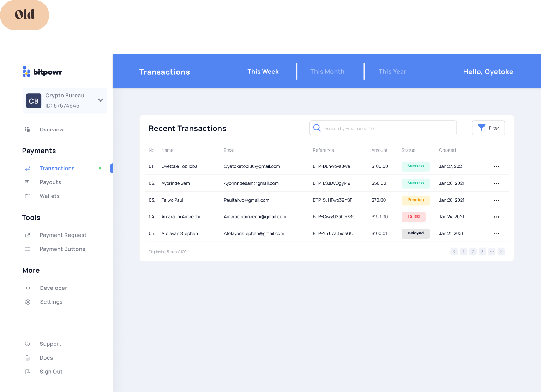Open the Wallets section

50,196
